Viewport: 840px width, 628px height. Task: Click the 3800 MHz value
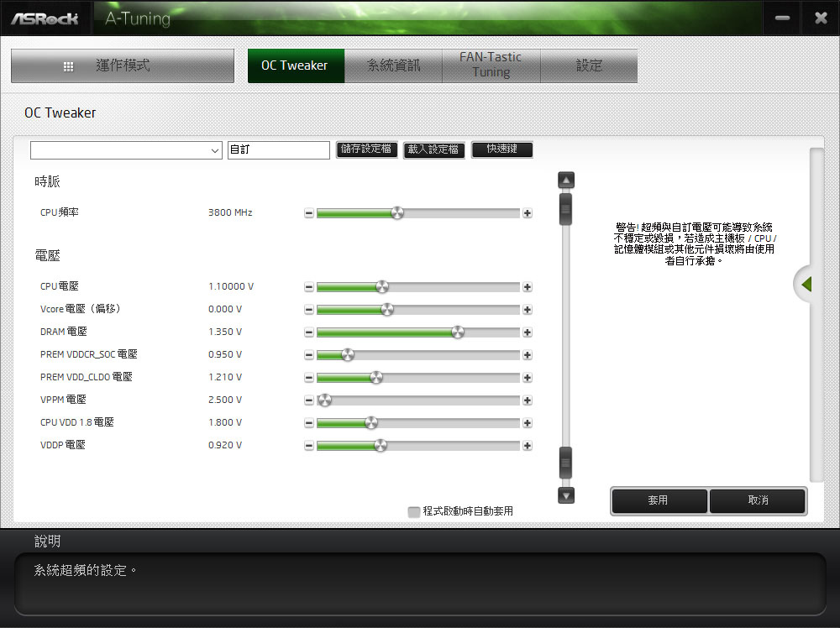230,212
